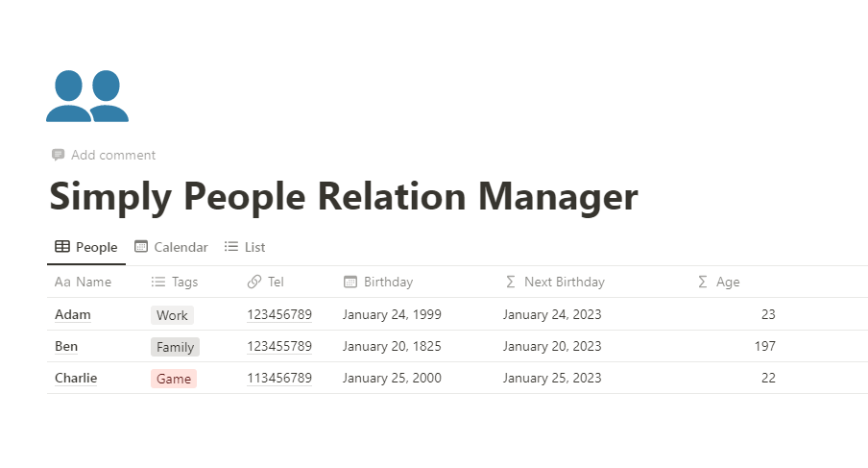Click the sigma icon in Age header
This screenshot has width=868, height=468.
[x=703, y=282]
